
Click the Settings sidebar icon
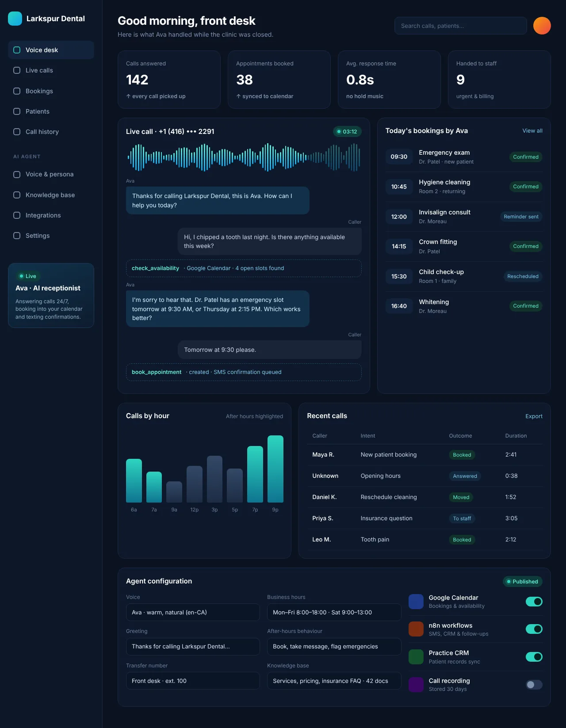click(x=17, y=236)
